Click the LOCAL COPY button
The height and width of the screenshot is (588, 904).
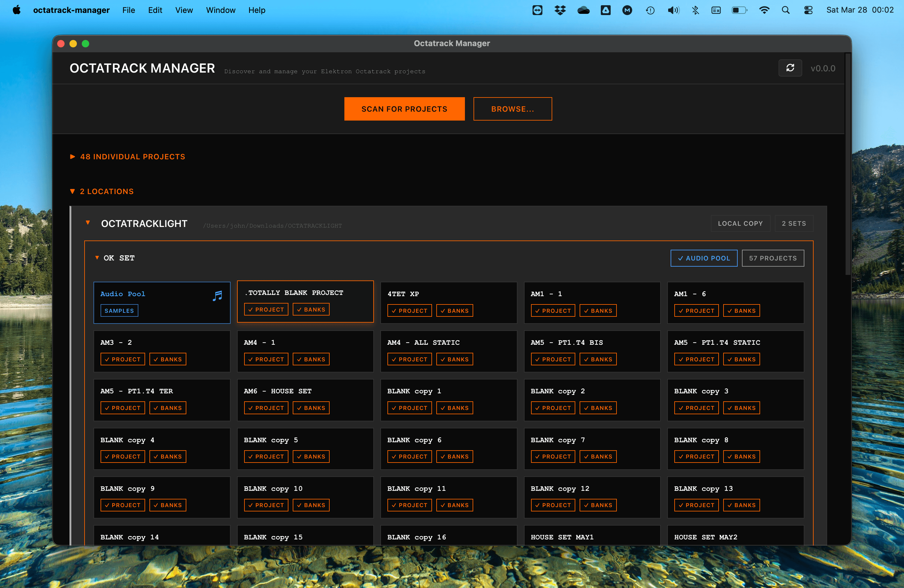tap(740, 223)
